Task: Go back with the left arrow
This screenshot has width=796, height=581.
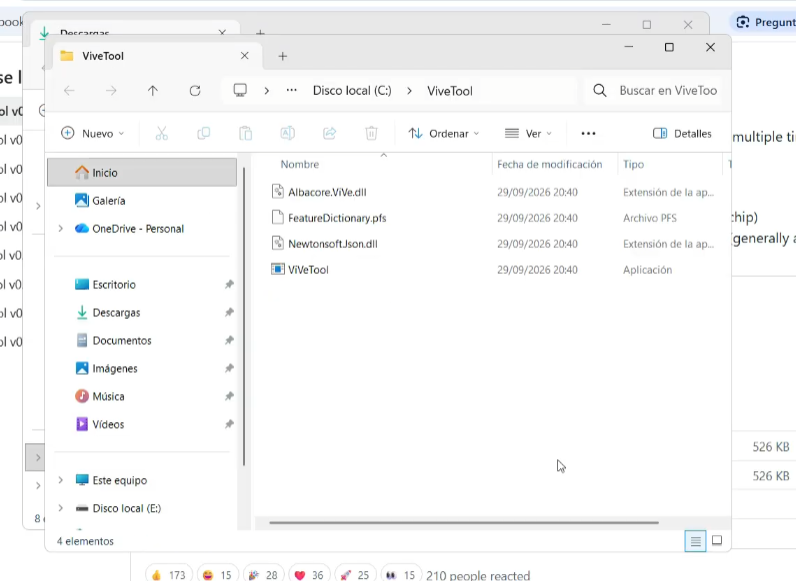Action: 69,91
